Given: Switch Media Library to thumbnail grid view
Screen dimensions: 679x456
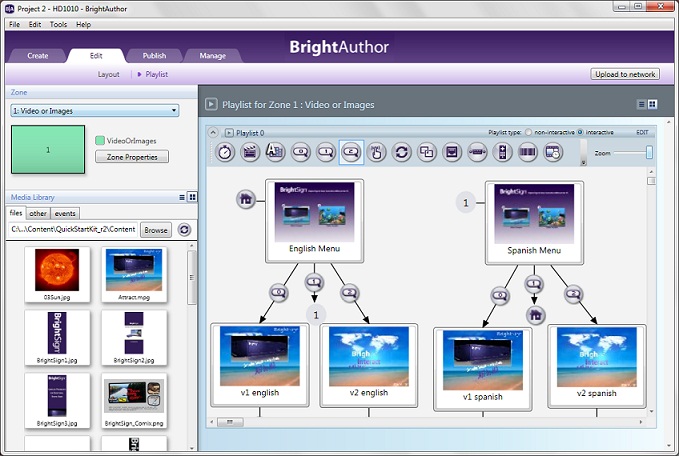Looking at the screenshot, I should [192, 197].
